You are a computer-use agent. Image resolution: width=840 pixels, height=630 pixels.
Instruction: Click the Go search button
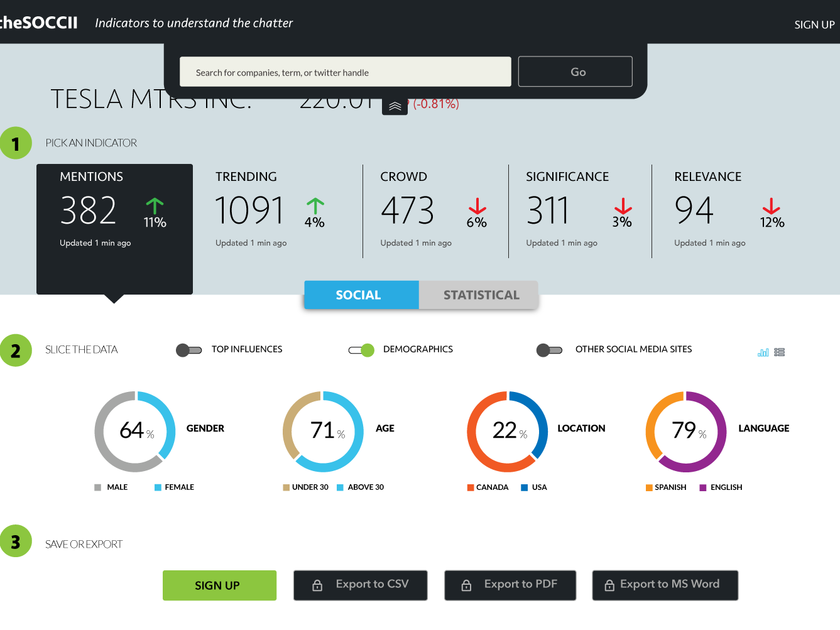click(575, 72)
